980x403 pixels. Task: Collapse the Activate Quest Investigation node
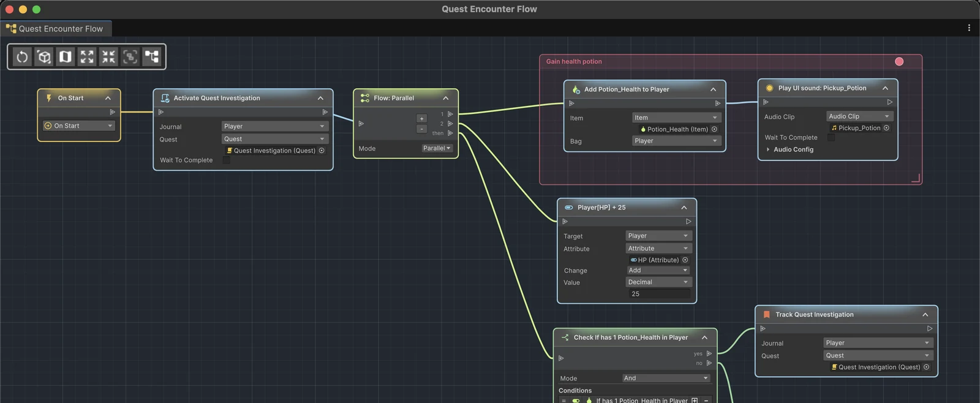(320, 98)
